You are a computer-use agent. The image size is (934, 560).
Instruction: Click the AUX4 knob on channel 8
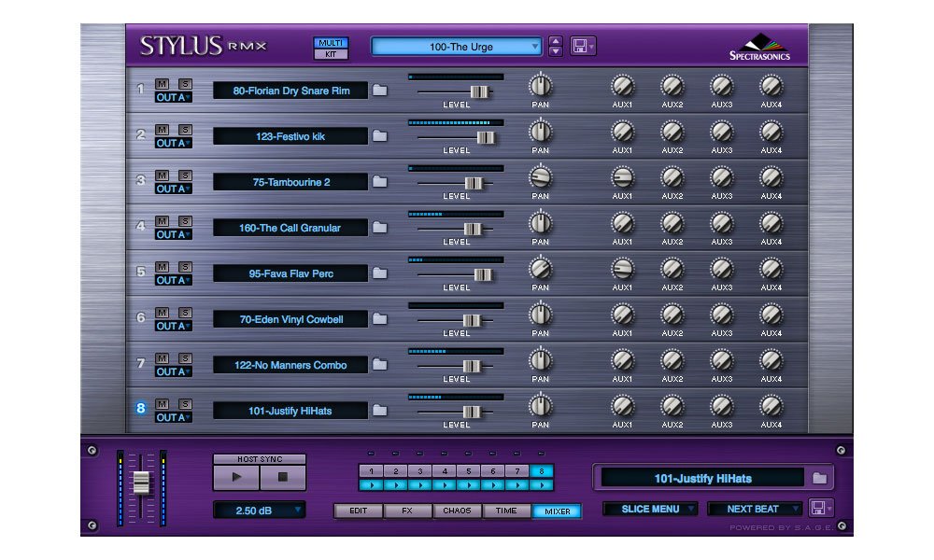(771, 404)
